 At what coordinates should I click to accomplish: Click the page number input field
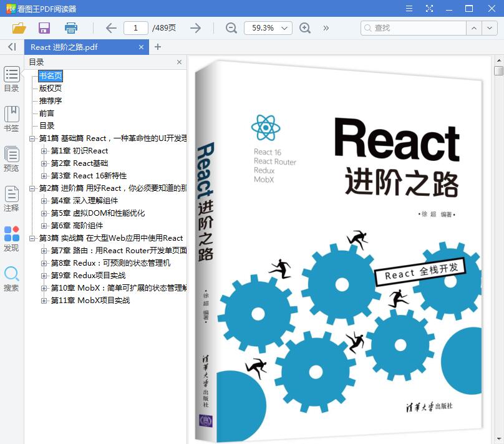tap(135, 28)
